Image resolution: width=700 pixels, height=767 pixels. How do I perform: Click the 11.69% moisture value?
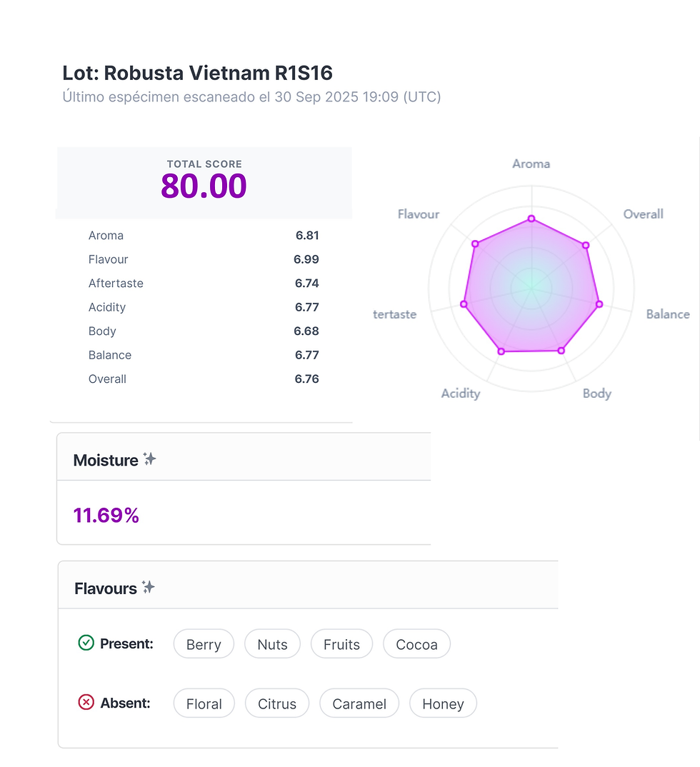pos(106,515)
